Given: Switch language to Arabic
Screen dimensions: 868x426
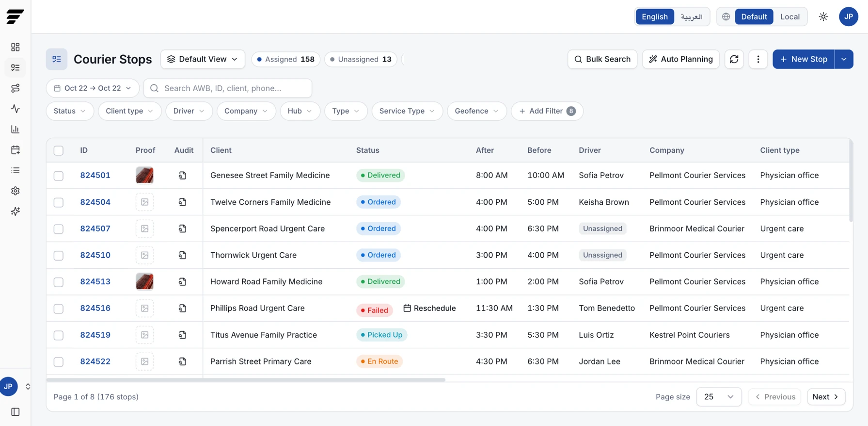Looking at the screenshot, I should (692, 16).
